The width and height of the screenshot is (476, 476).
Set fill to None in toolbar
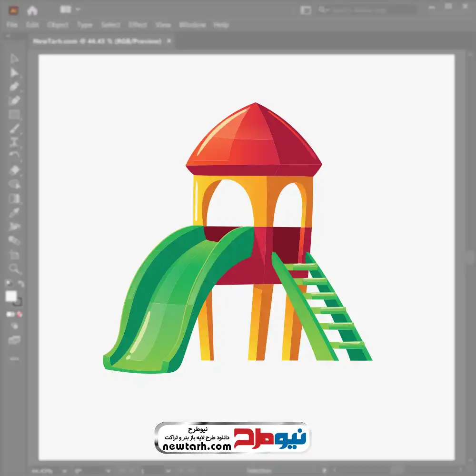[x=20, y=314]
